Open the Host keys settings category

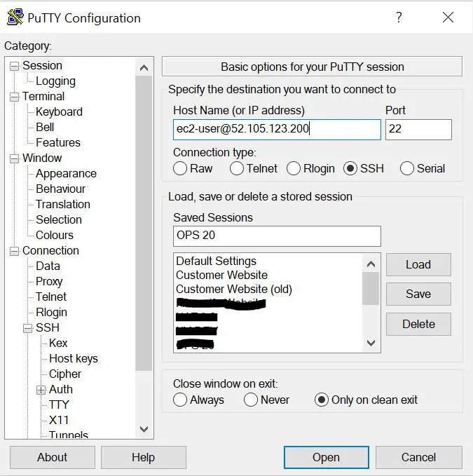tap(74, 359)
